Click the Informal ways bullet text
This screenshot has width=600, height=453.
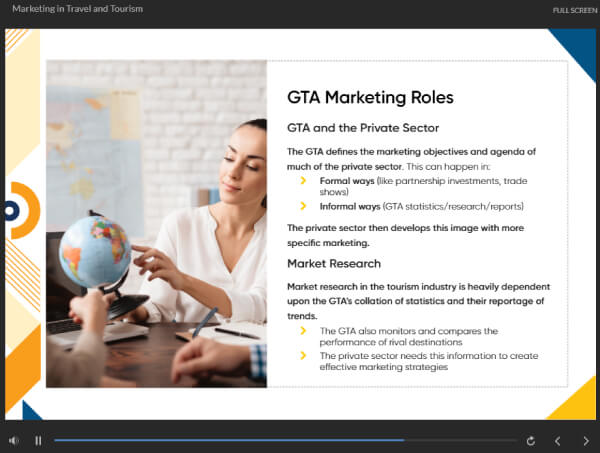[422, 207]
